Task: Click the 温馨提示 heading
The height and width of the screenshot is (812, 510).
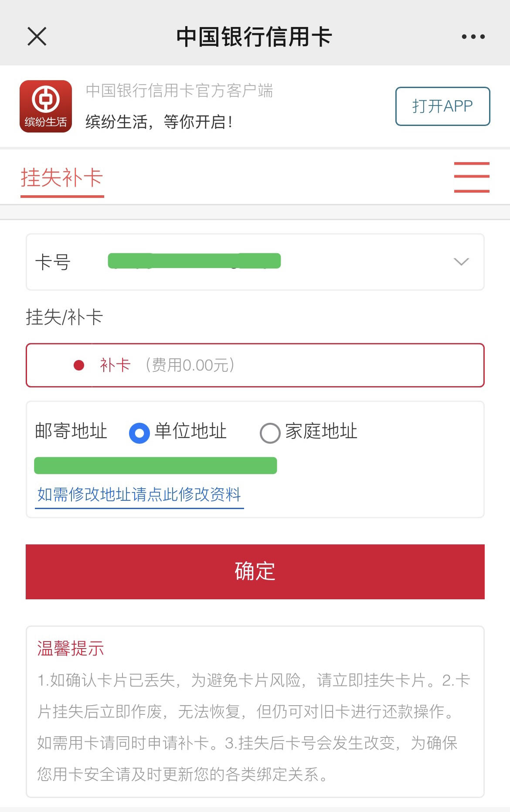Action: pos(71,649)
